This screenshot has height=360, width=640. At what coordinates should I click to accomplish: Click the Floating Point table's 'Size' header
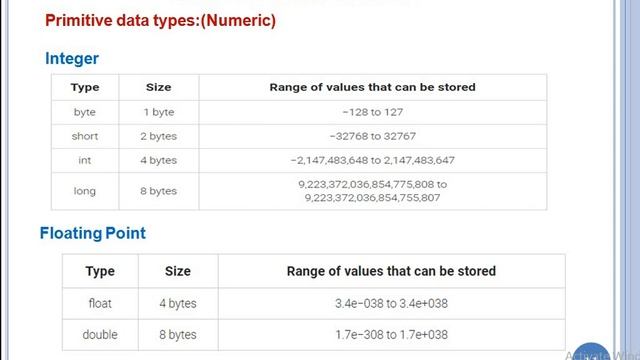[x=178, y=271]
